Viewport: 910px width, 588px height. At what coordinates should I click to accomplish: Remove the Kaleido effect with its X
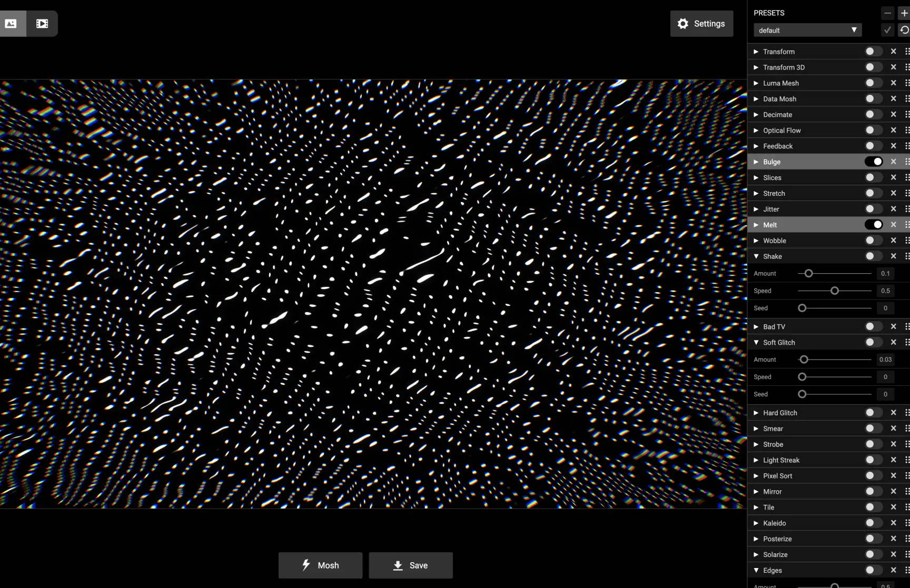point(893,524)
